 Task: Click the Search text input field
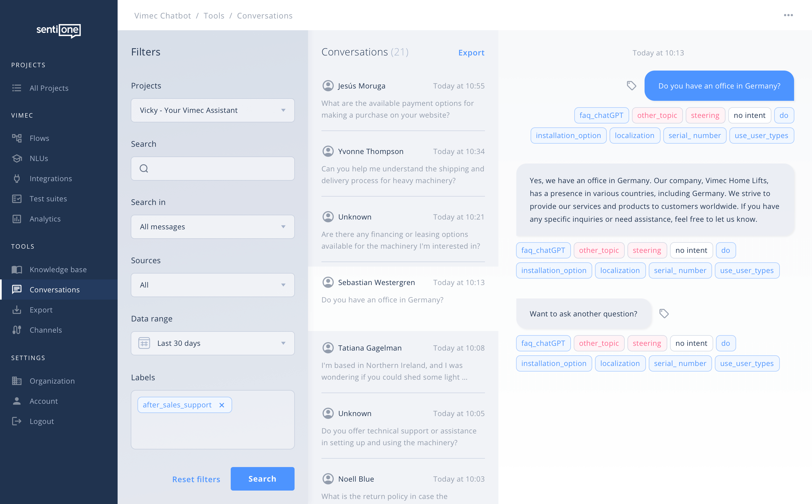click(220, 169)
